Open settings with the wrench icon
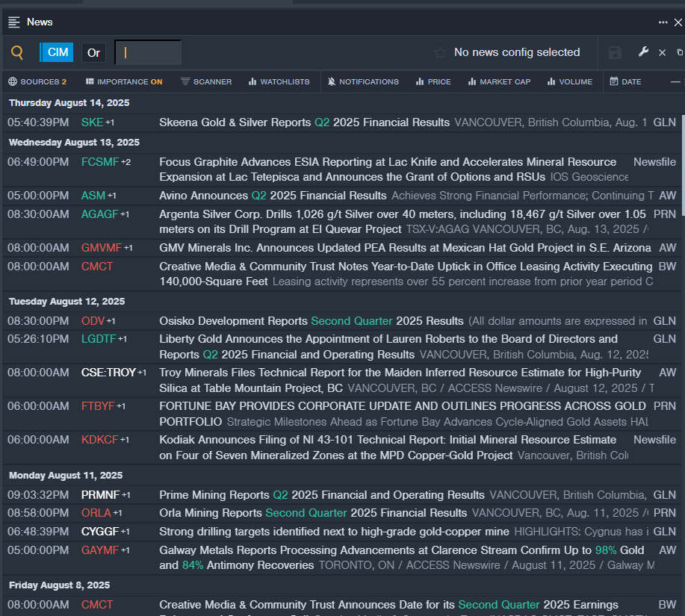The width and height of the screenshot is (685, 616). [x=643, y=52]
